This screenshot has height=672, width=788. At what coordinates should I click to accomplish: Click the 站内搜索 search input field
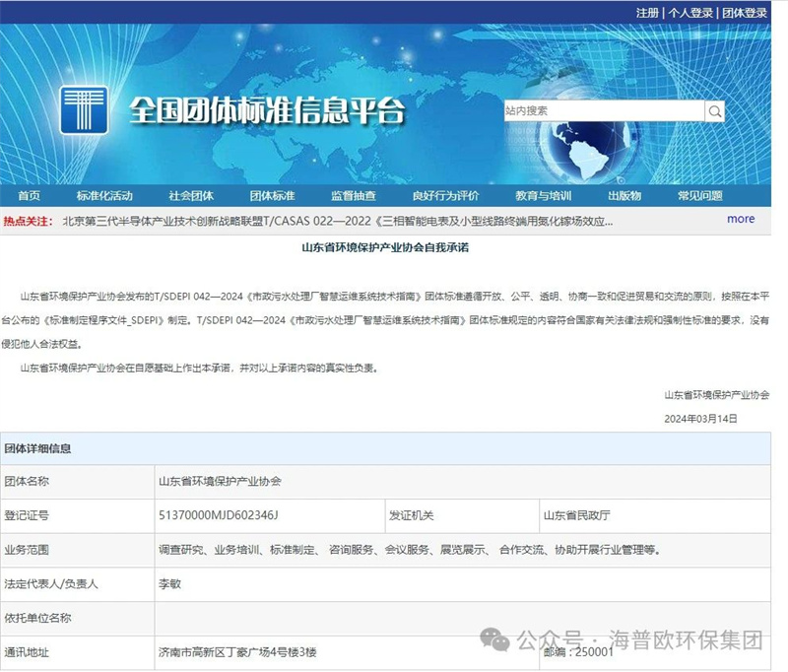pos(603,110)
